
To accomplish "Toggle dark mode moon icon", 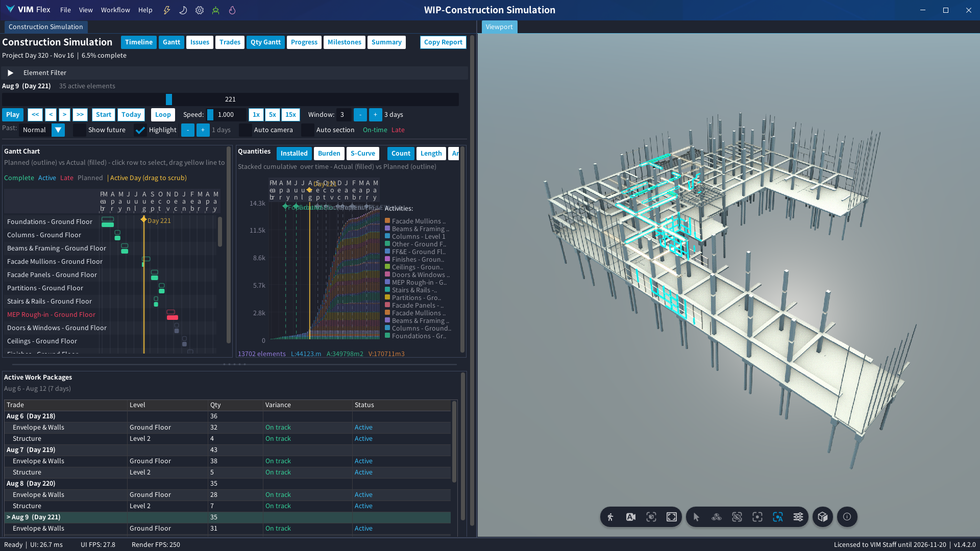I will [x=183, y=10].
